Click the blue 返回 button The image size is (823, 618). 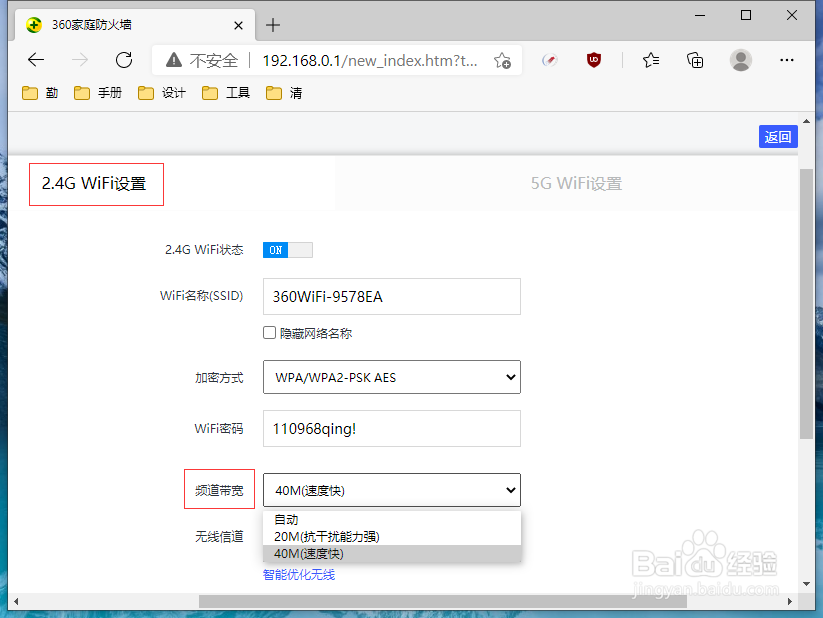click(x=778, y=137)
